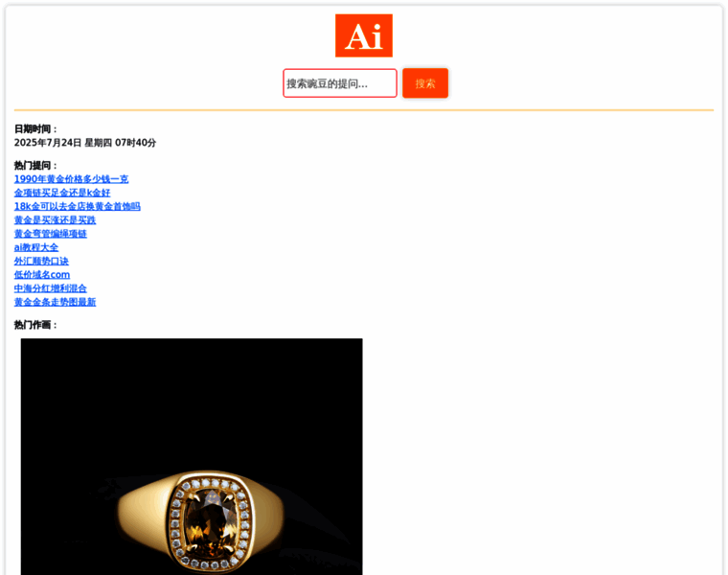Image resolution: width=728 pixels, height=575 pixels.
Task: Open the 金项链买足金还是k金好 link
Action: pos(62,193)
